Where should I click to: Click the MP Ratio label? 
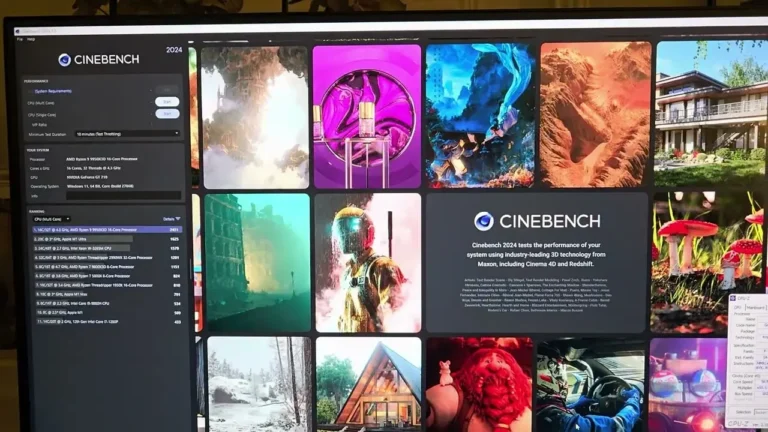point(39,125)
